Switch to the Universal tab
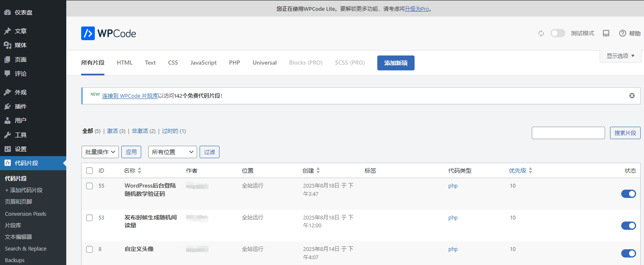This screenshot has height=265, width=644. tap(265, 63)
